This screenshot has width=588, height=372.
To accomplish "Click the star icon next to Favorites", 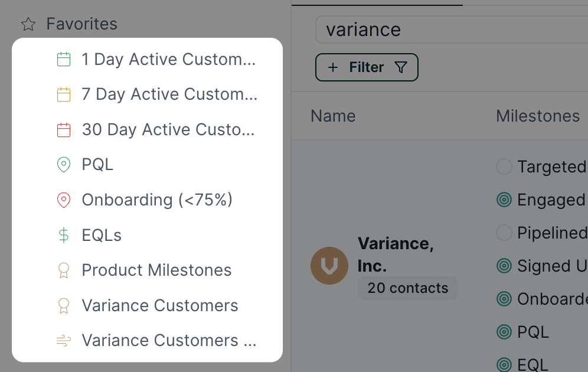I will point(28,24).
